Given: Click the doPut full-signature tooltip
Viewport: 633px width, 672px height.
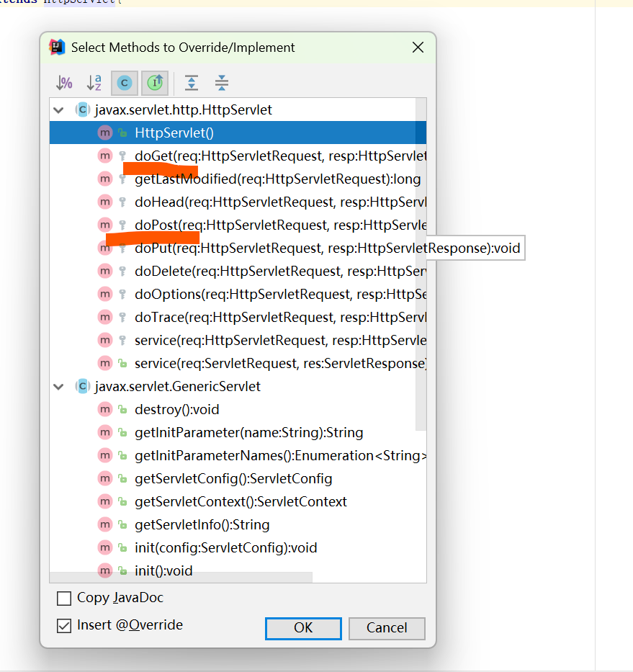Looking at the screenshot, I should click(476, 248).
